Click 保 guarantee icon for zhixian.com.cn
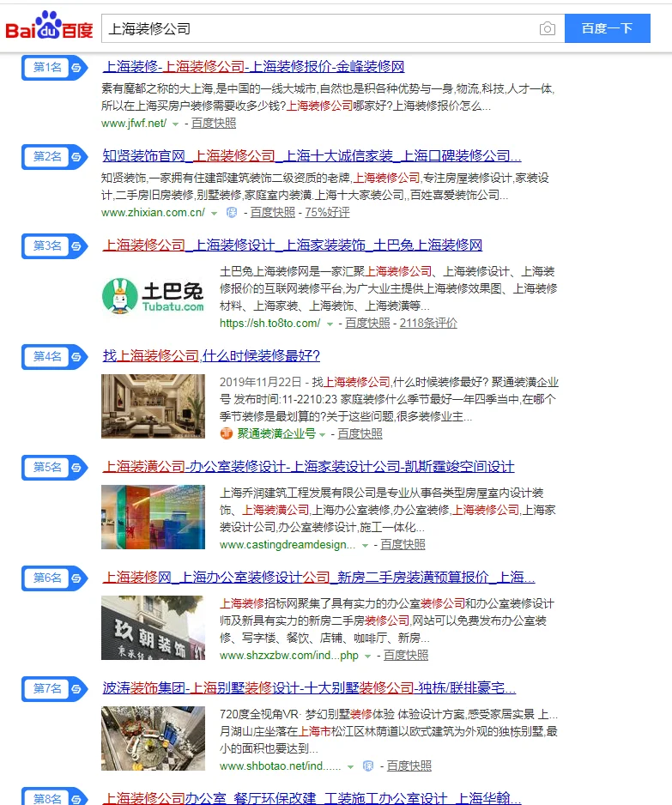 (x=232, y=213)
